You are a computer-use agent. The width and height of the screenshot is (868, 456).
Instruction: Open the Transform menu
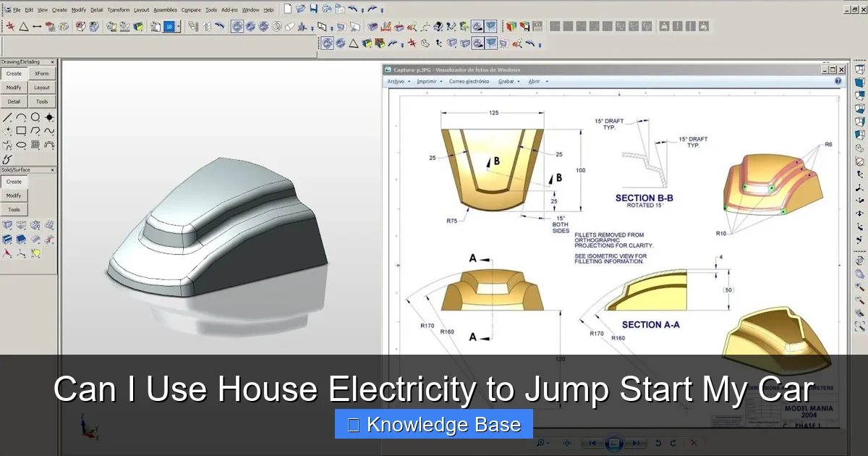pyautogui.click(x=118, y=10)
